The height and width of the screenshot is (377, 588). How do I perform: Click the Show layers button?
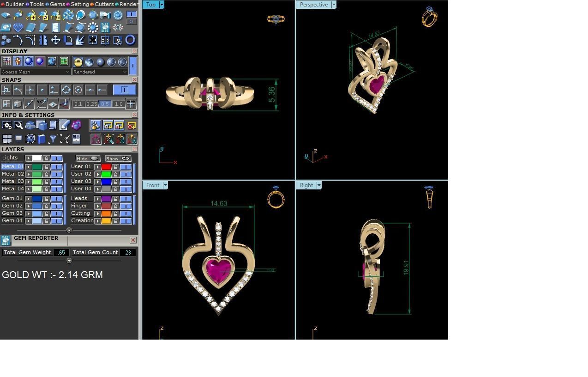[118, 158]
